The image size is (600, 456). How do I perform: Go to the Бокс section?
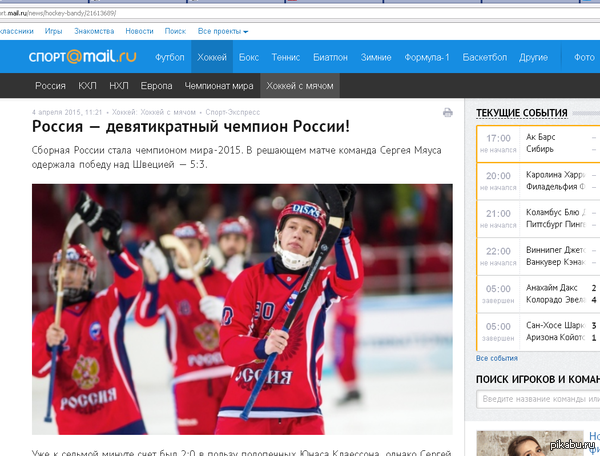[249, 57]
